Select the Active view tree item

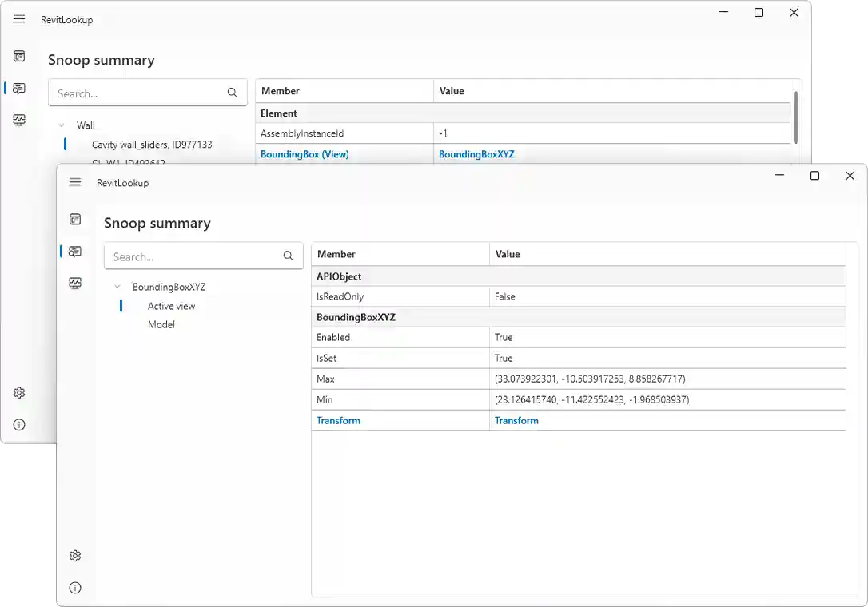tap(171, 306)
